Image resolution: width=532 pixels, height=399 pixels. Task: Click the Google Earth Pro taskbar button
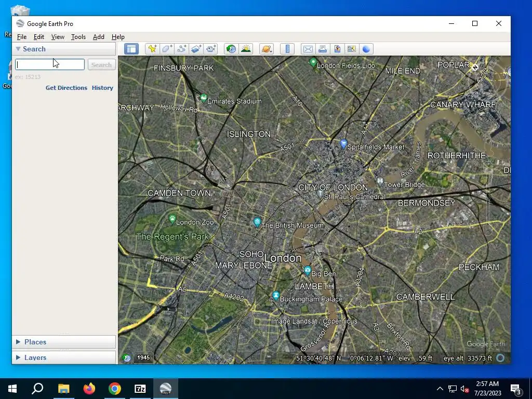[166, 389]
